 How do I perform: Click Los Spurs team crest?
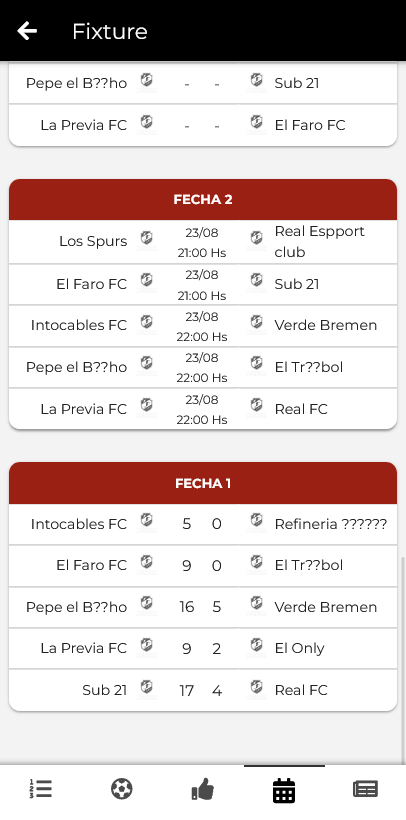click(146, 239)
